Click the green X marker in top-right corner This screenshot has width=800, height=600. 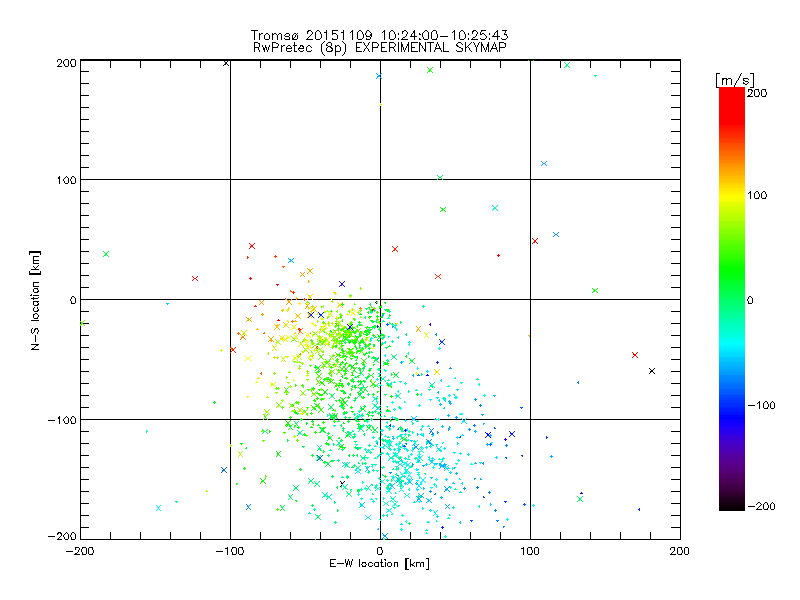click(x=567, y=65)
